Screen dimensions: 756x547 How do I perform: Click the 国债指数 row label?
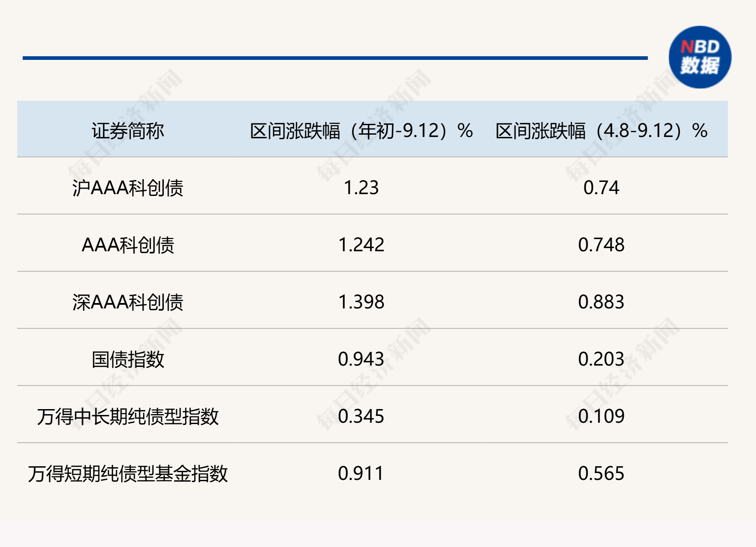[128, 359]
